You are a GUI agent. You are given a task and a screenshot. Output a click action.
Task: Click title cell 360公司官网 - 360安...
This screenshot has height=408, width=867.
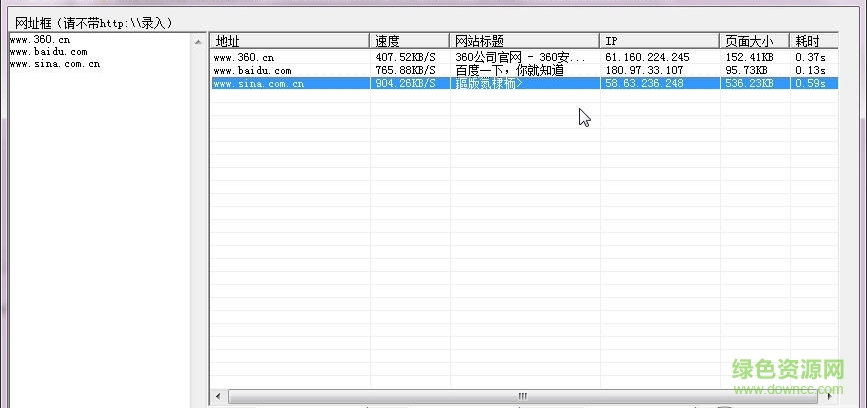[x=520, y=57]
